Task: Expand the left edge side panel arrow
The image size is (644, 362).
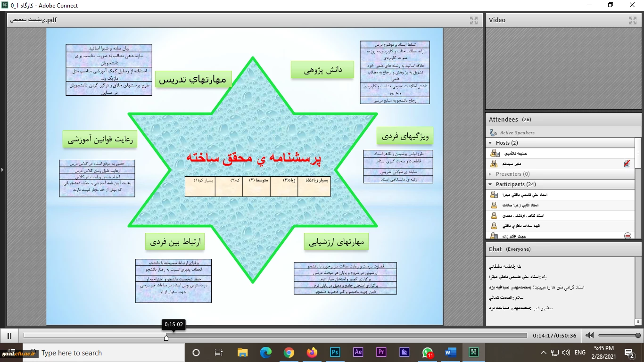Action: pos(2,170)
